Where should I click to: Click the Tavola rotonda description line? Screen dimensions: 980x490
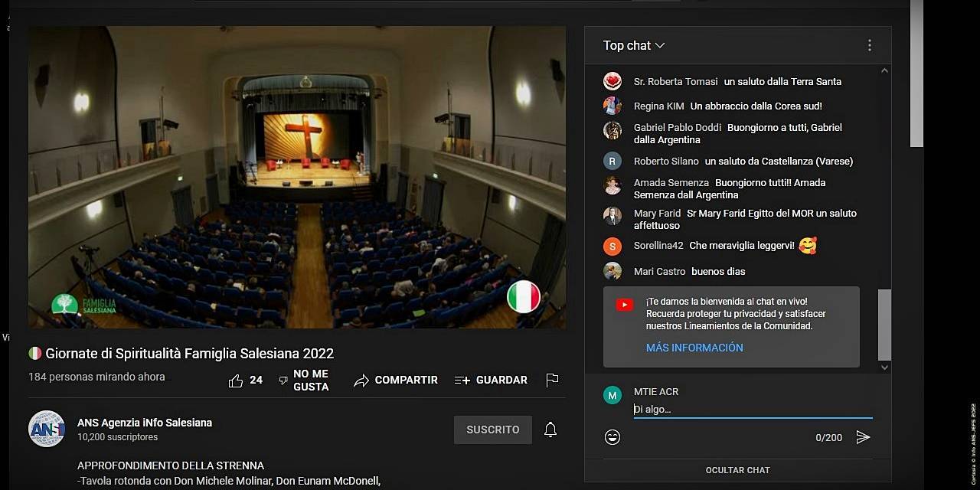click(x=229, y=481)
